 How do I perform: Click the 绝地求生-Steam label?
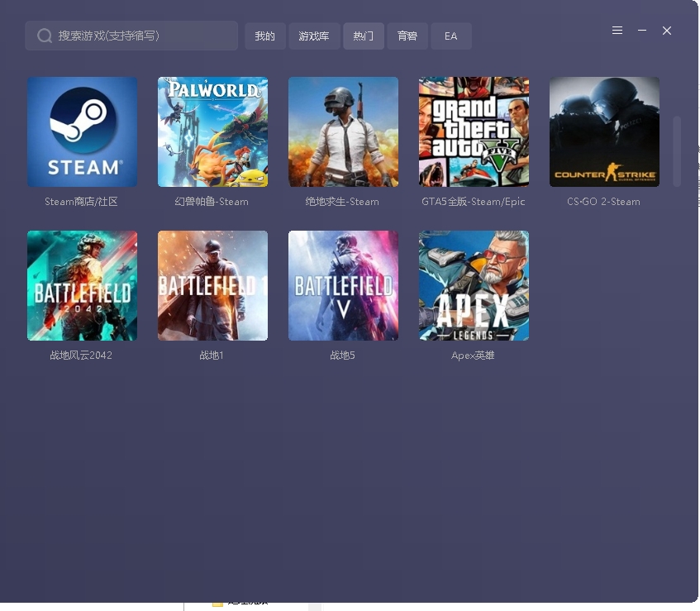342,202
